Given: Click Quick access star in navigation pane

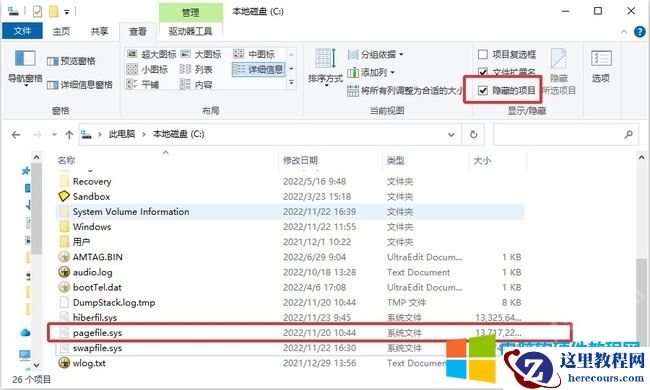Looking at the screenshot, I should tap(26, 171).
